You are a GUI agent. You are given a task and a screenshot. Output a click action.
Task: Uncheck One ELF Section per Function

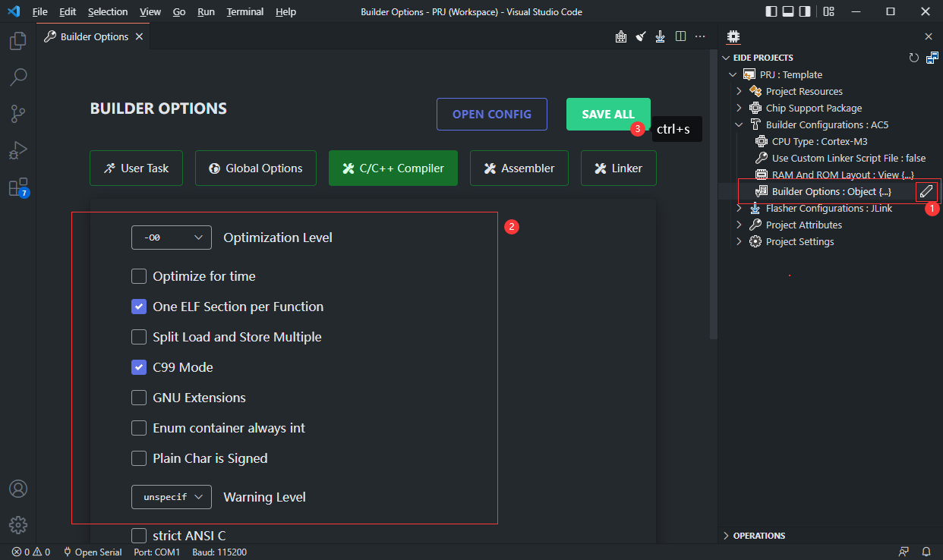coord(139,306)
